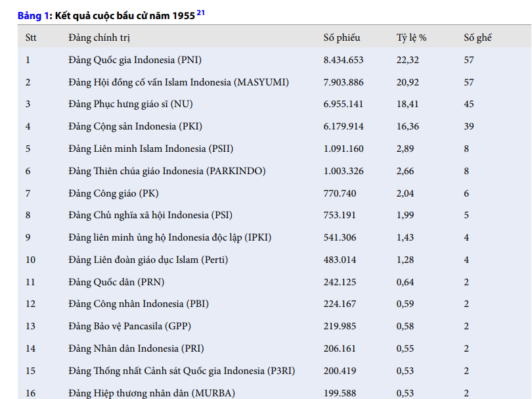Select the IPKI party name cell

click(170, 237)
